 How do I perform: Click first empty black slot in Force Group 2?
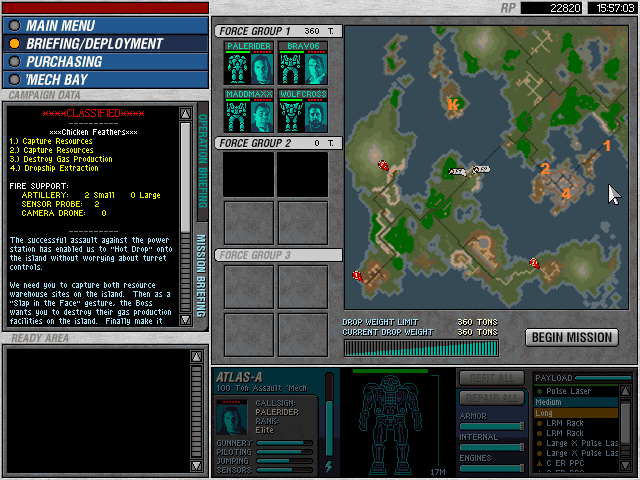249,175
